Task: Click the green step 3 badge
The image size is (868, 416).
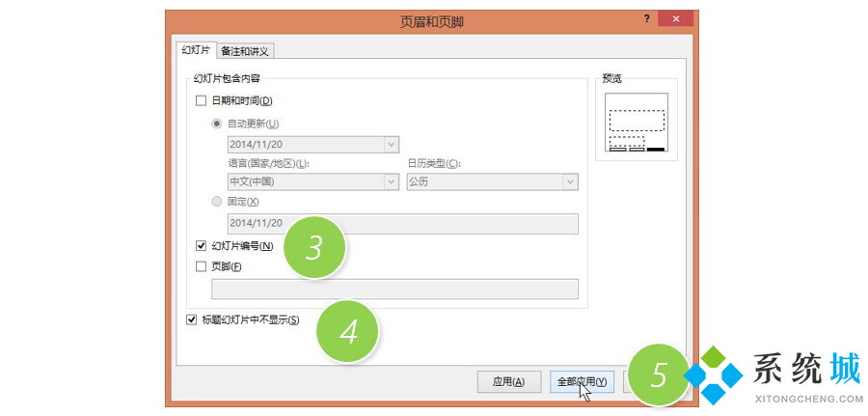Action: (313, 248)
